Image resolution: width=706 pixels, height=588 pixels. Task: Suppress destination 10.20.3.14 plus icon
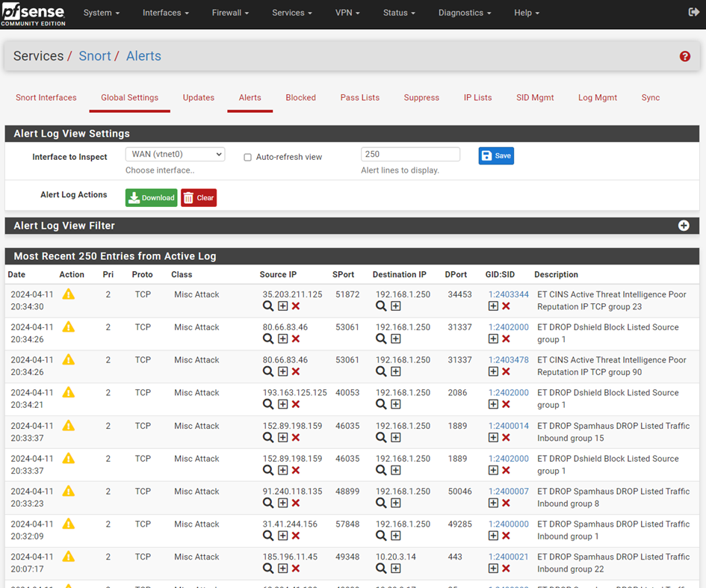click(x=396, y=569)
